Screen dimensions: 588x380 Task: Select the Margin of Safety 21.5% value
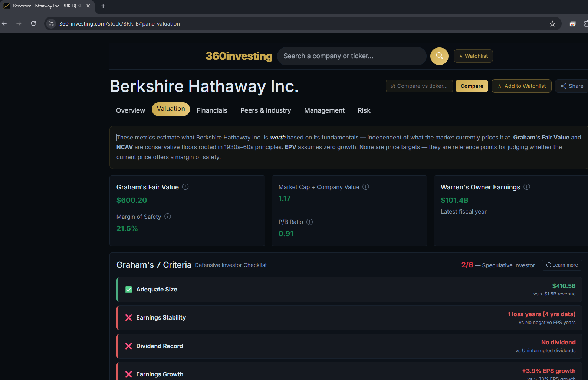127,228
